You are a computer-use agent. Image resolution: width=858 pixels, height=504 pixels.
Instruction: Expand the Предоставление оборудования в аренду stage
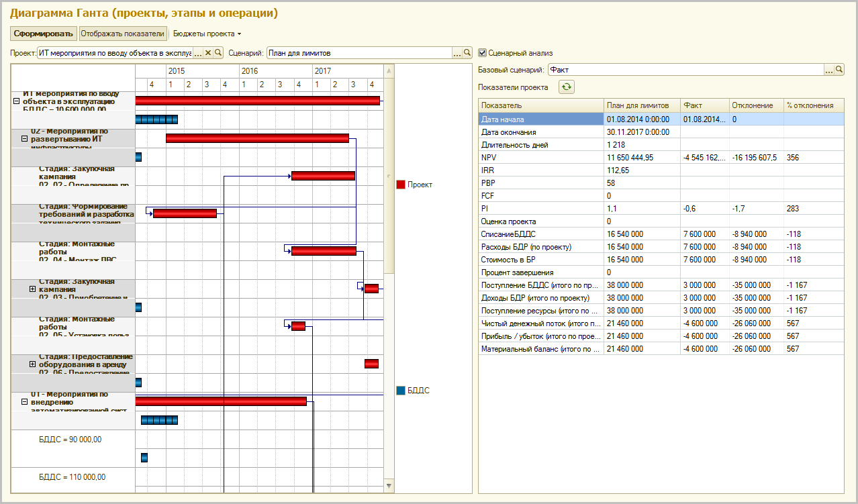(32, 364)
